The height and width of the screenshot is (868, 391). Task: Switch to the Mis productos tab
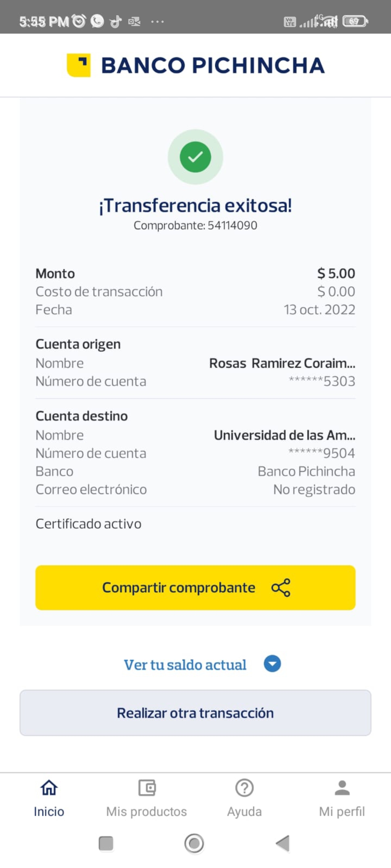(x=147, y=812)
